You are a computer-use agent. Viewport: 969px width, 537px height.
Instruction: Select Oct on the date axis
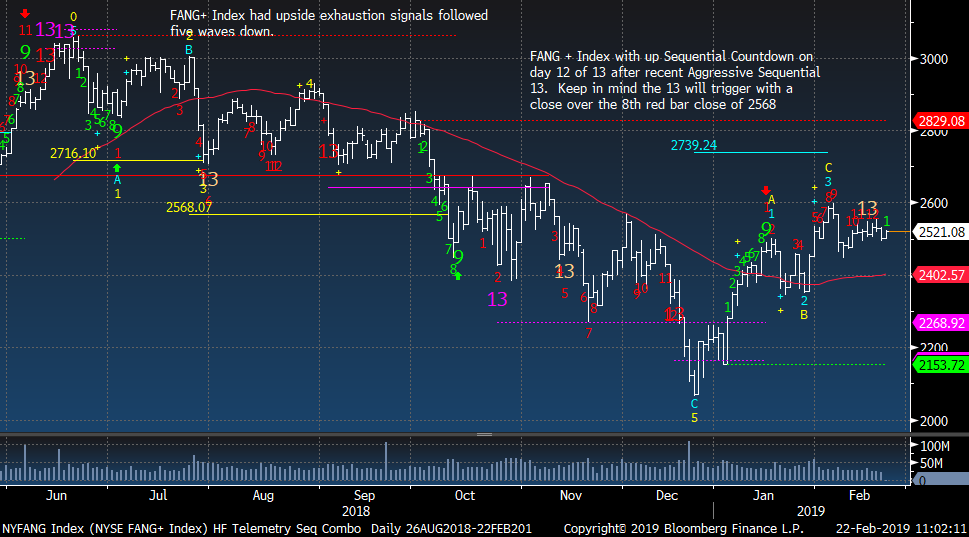pos(465,496)
